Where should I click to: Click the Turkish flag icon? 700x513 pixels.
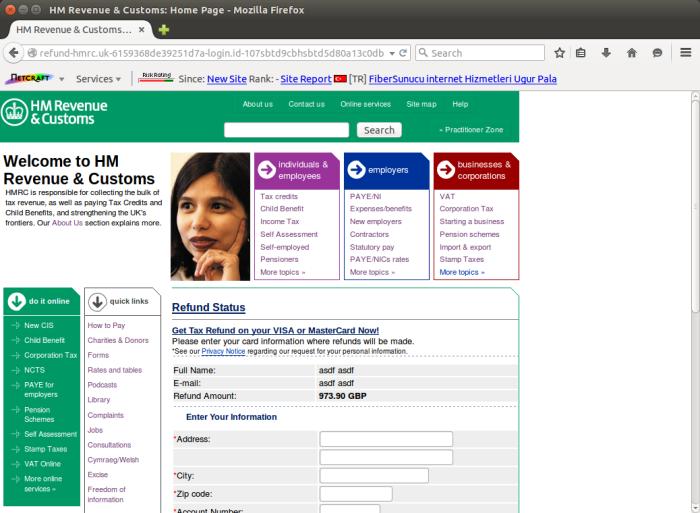coord(341,79)
